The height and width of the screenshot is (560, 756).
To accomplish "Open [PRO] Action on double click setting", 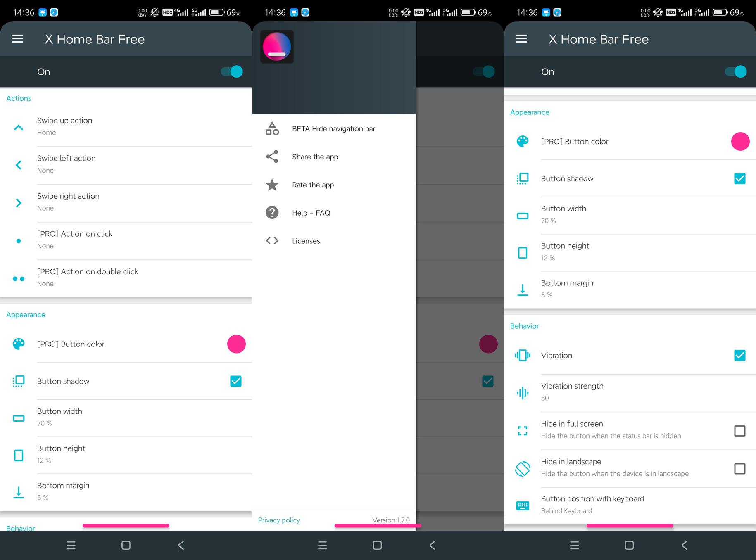I will coord(126,278).
